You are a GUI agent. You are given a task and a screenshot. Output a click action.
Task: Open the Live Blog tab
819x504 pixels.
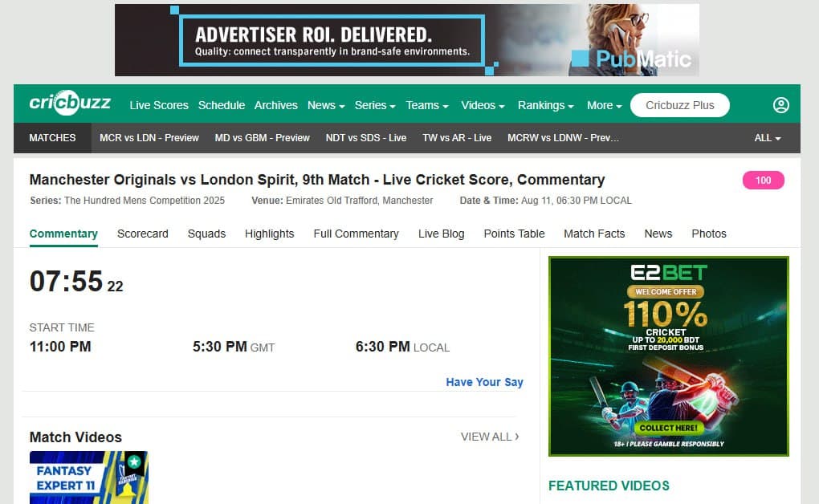click(x=441, y=234)
